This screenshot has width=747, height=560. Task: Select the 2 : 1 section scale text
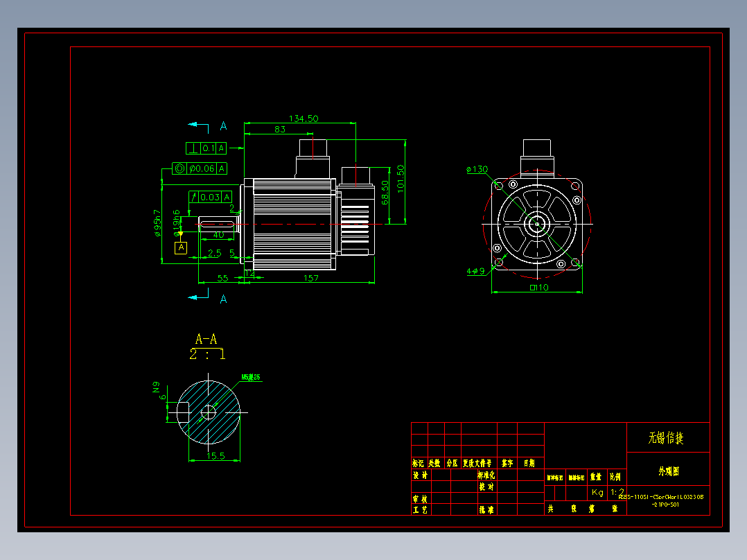(207, 354)
